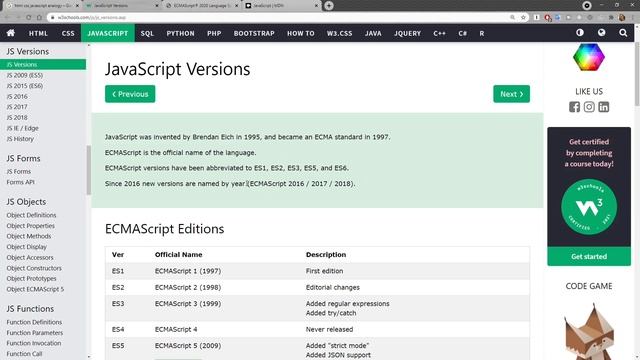This screenshot has width=640, height=360.
Task: Open Object Constructors sidebar link
Action: pos(34,268)
